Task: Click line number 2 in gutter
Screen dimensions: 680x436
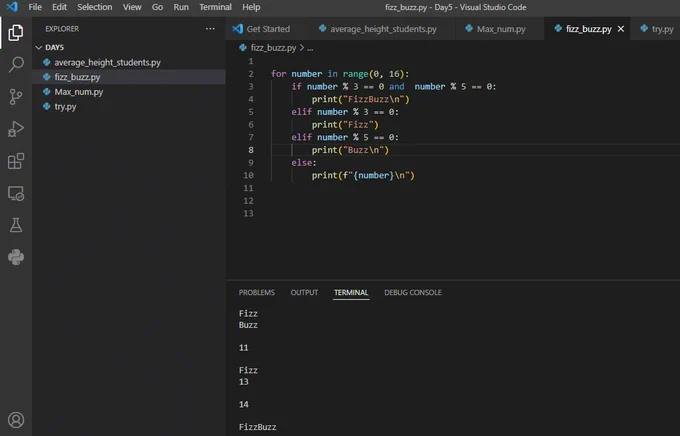Action: [251, 74]
